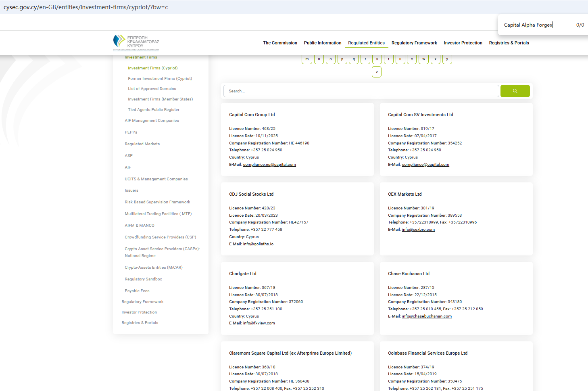The width and height of the screenshot is (588, 391).
Task: Click info@cexbro.com email link
Action: coord(418,230)
